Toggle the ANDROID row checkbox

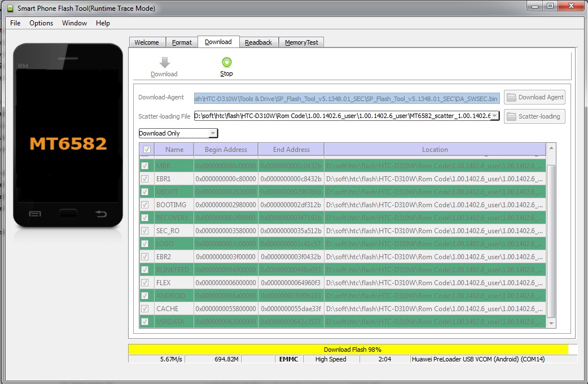pyautogui.click(x=145, y=296)
